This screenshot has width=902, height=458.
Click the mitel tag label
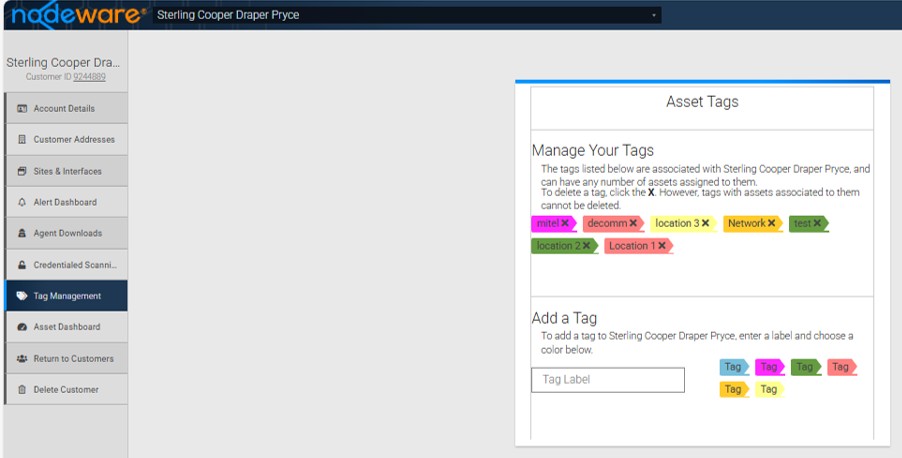548,223
